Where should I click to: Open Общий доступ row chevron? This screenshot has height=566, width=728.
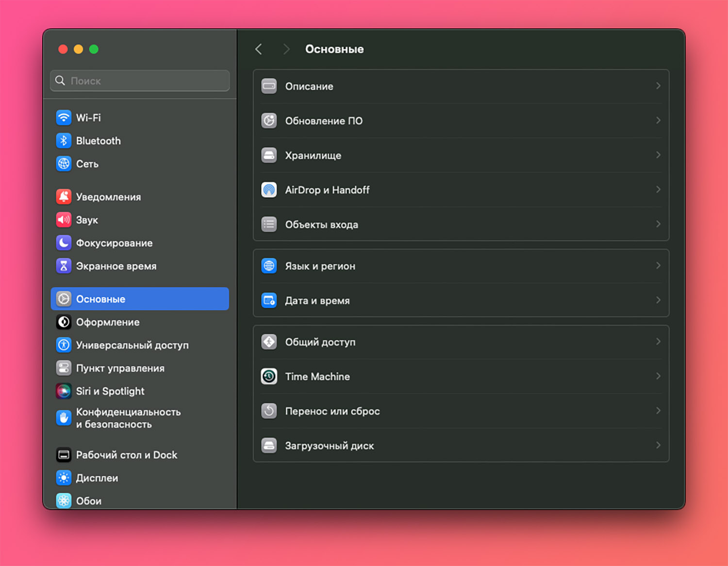[658, 342]
